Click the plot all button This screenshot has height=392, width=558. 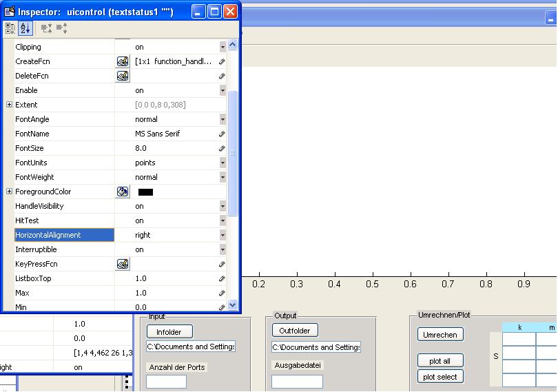(440, 360)
